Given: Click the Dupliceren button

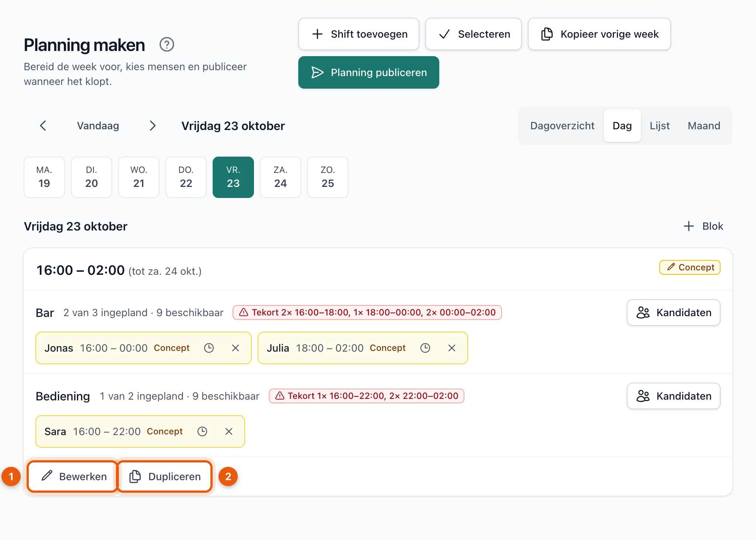Looking at the screenshot, I should 165,476.
